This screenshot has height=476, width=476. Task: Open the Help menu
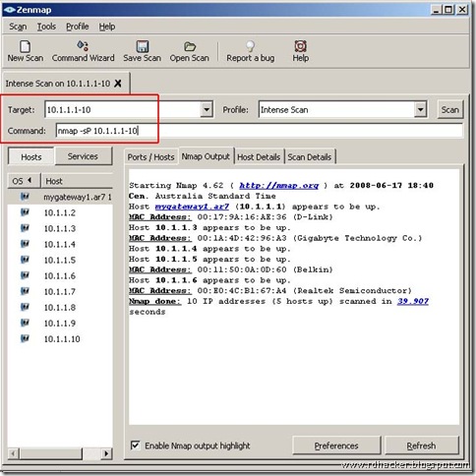[107, 27]
